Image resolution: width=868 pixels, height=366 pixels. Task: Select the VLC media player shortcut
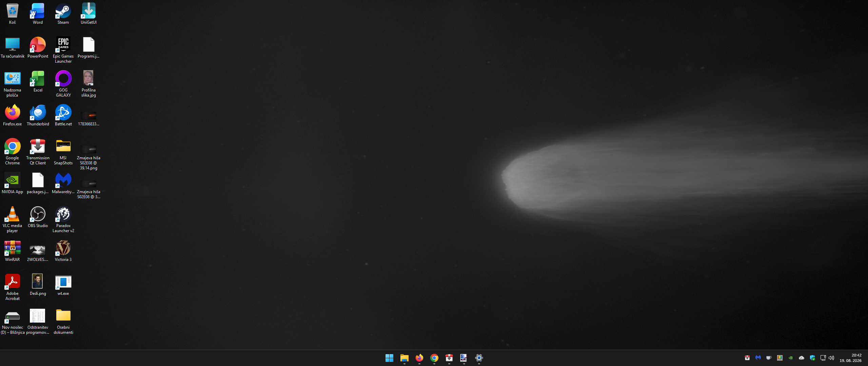click(x=12, y=219)
